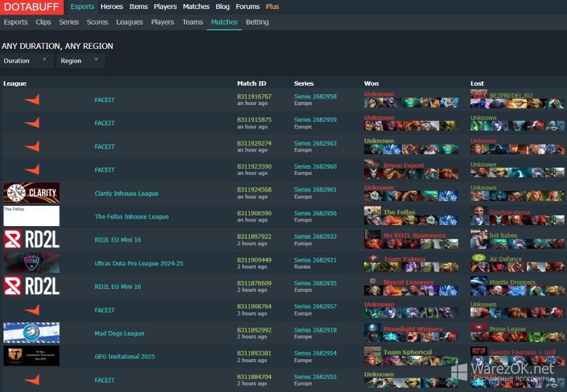
Task: Open Series 2682918 link
Action: pyautogui.click(x=315, y=330)
